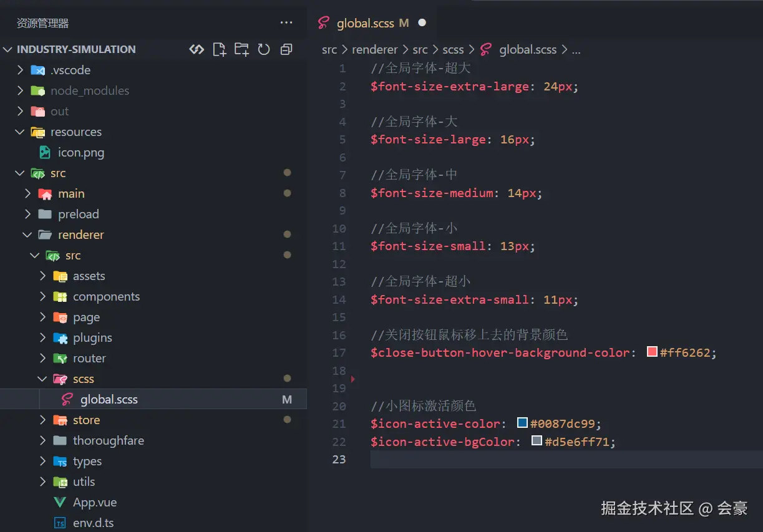Viewport: 763px width, 532px height.
Task: Click the New Folder icon in explorer header
Action: (x=241, y=49)
